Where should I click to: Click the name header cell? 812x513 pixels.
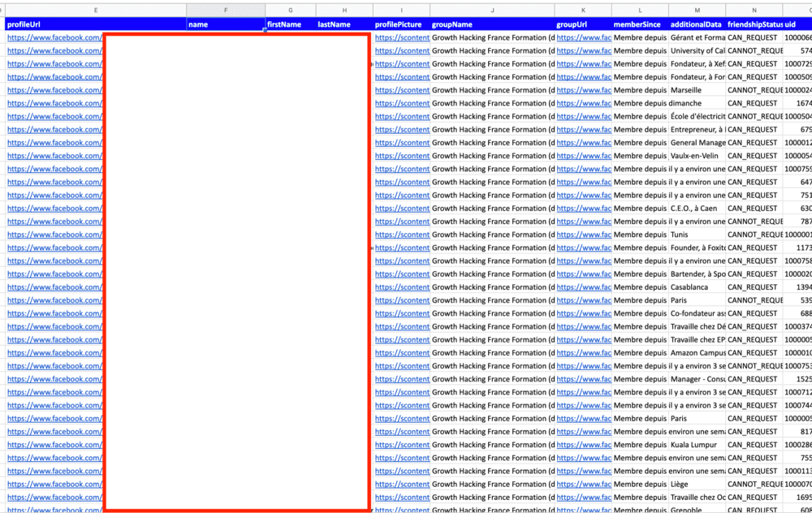point(226,24)
